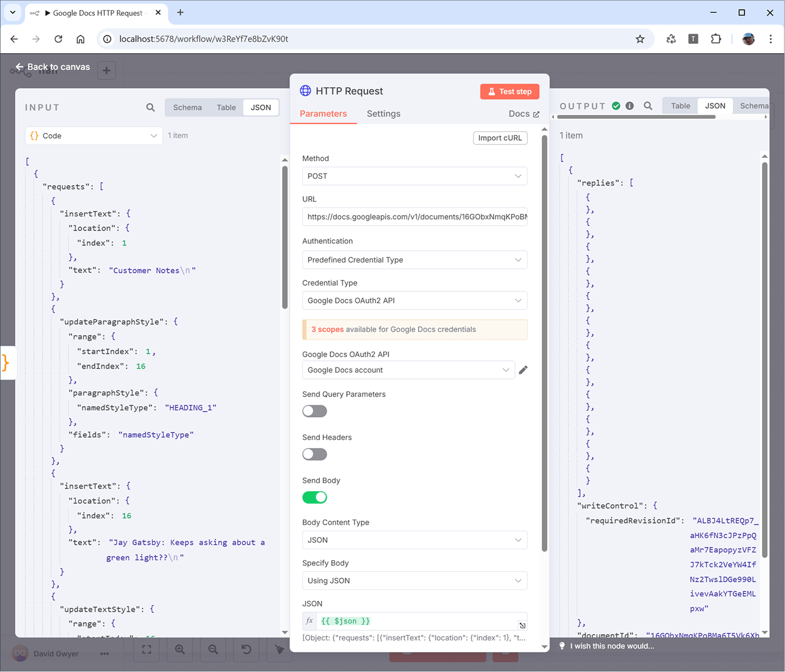Select OUTPUT Schema view tab
Viewport: 785px width, 672px height.
(x=754, y=106)
